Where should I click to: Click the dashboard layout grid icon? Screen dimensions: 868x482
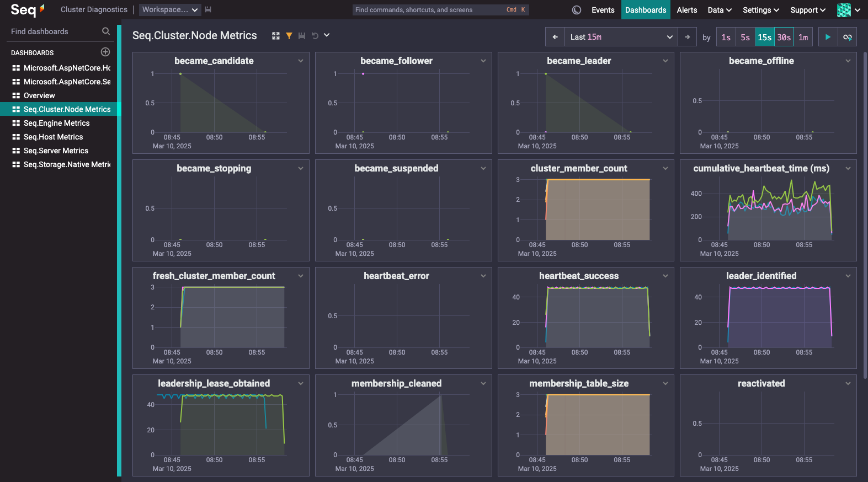pyautogui.click(x=276, y=35)
